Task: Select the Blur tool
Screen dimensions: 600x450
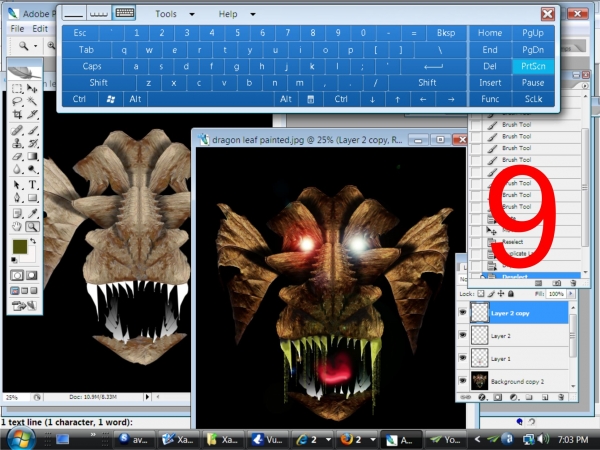Action: pos(17,169)
